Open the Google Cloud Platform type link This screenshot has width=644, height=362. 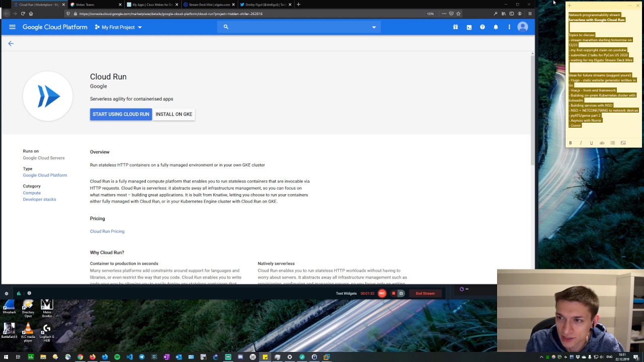click(45, 175)
